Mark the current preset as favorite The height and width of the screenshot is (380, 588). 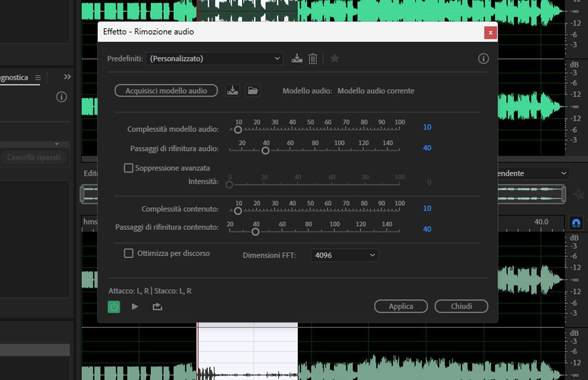(334, 58)
